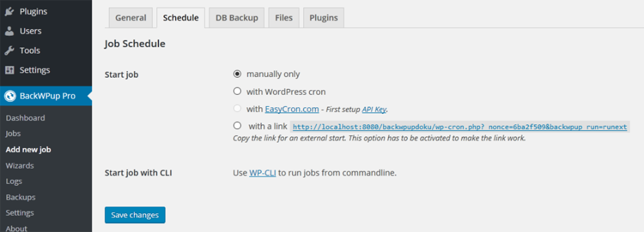Viewport: 644px width, 232px height.
Task: Click the Save changes button
Action: [135, 215]
